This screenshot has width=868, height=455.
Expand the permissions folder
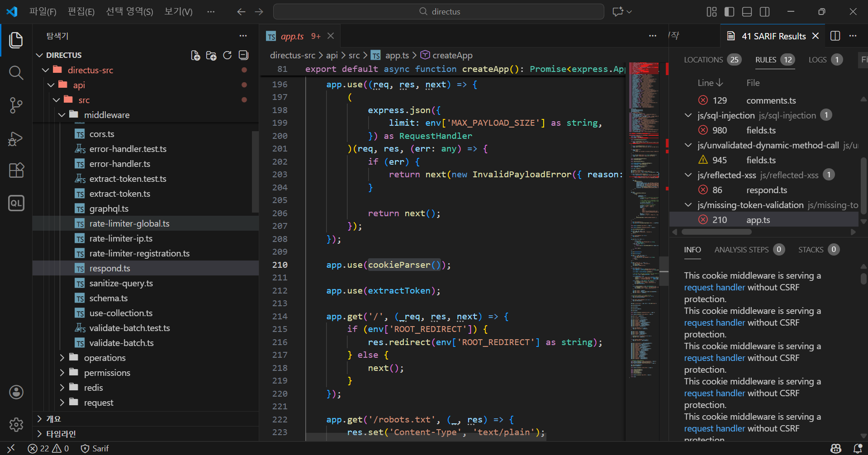click(x=62, y=373)
